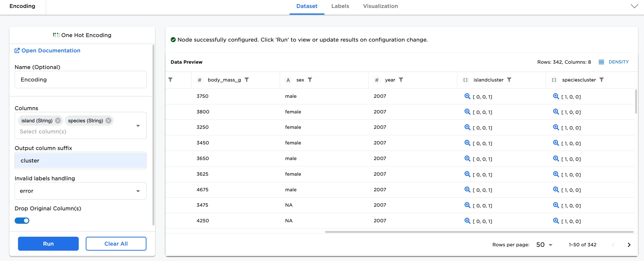Open Invalid labels handling dropdown
Viewport: 644px width, 261px height.
80,191
